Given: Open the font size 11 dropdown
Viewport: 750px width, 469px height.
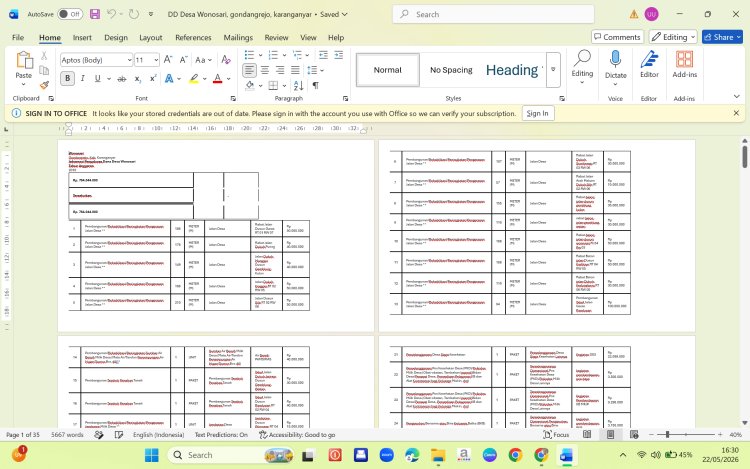Looking at the screenshot, I should click(x=156, y=60).
